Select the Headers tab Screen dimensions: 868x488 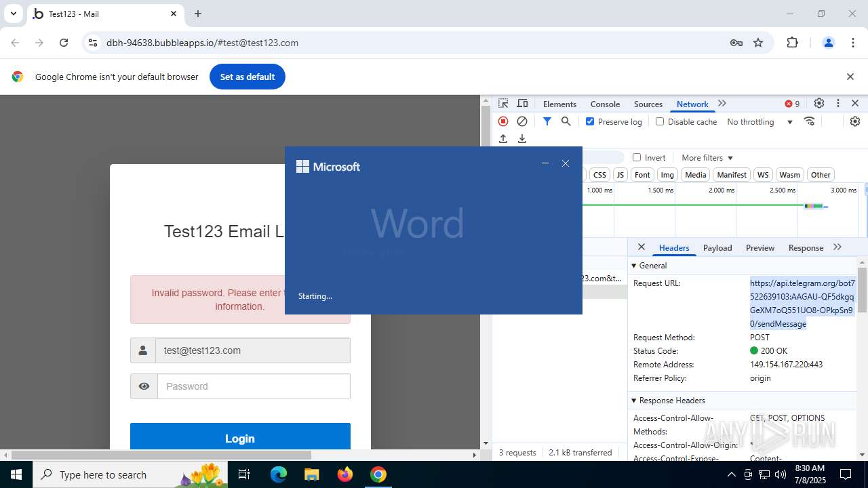[x=674, y=247]
